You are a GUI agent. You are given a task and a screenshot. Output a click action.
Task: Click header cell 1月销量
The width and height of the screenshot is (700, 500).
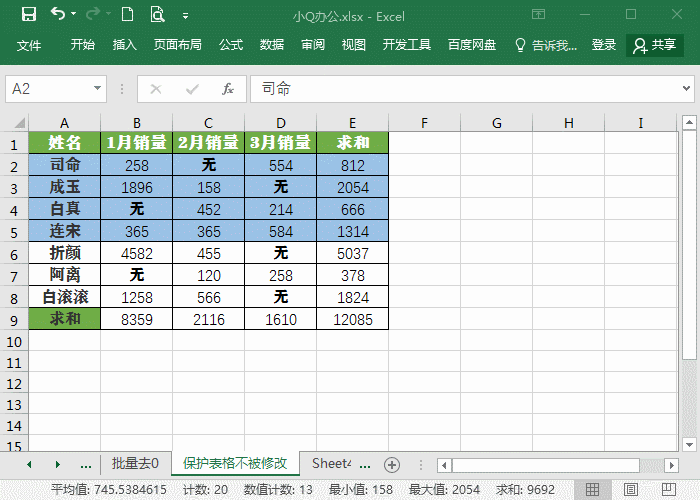point(137,143)
